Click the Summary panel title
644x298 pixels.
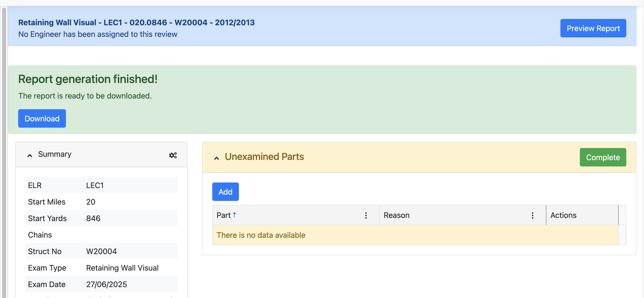(x=55, y=154)
